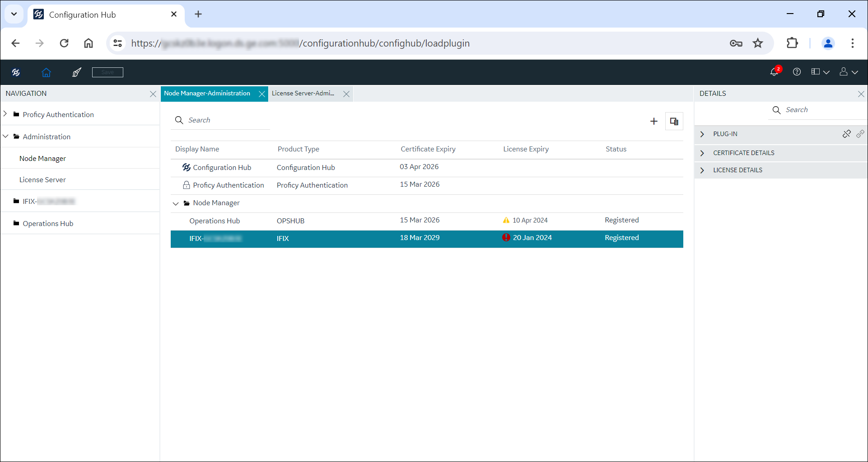868x462 pixels.
Task: Open the browser profile icon
Action: [828, 43]
